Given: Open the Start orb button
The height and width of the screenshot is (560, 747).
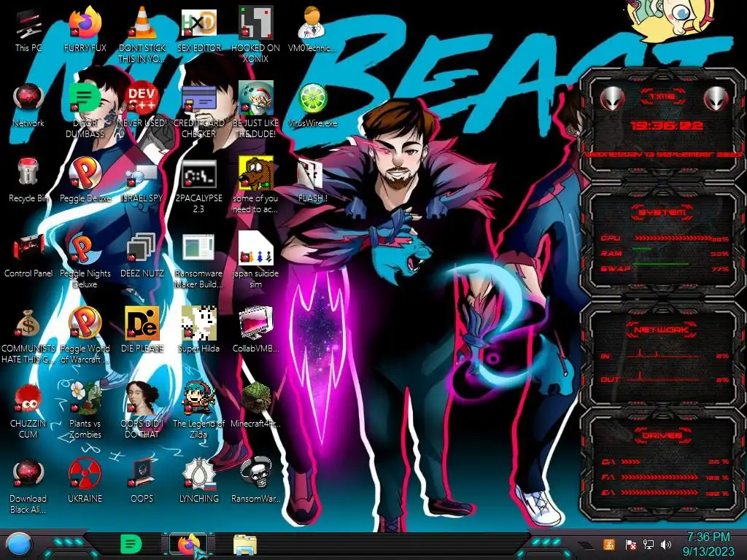Looking at the screenshot, I should [19, 545].
